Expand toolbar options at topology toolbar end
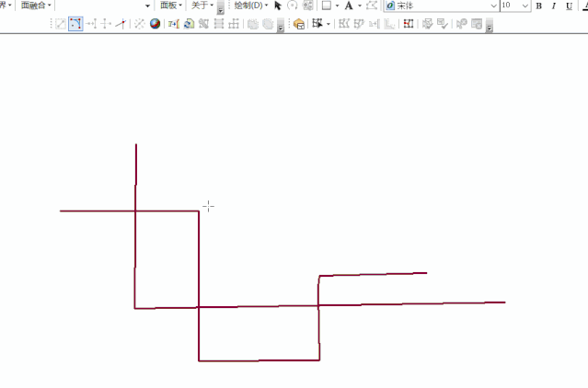The image size is (588, 388). click(x=489, y=26)
